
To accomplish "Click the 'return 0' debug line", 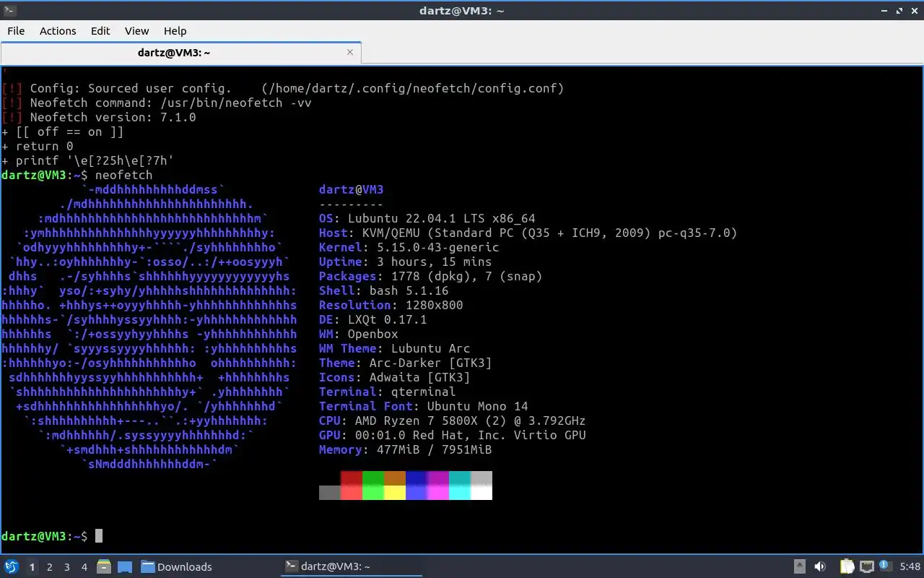I will (38, 146).
